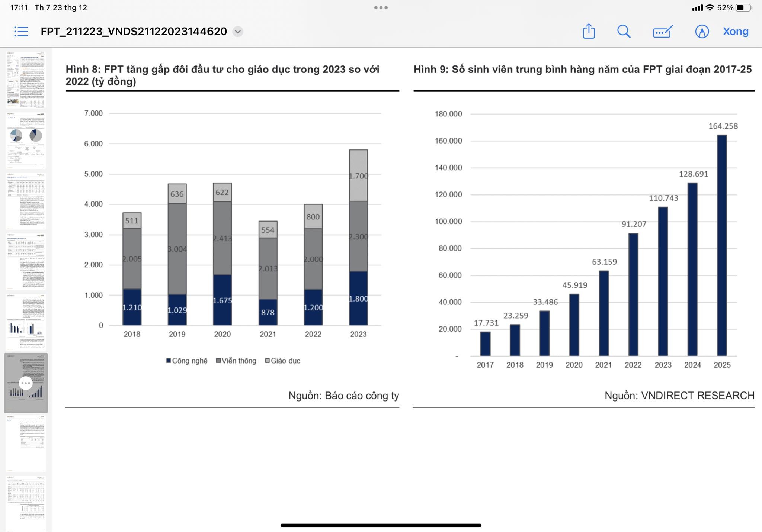Activate the Markup pen icon

(x=702, y=32)
